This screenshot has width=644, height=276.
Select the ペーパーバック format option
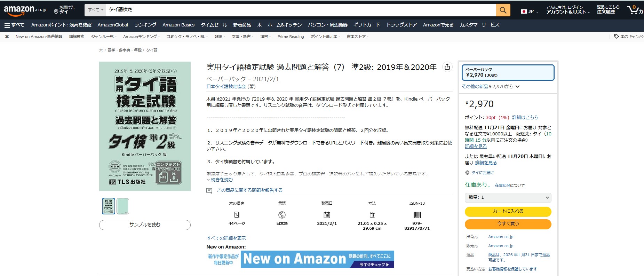(x=508, y=72)
